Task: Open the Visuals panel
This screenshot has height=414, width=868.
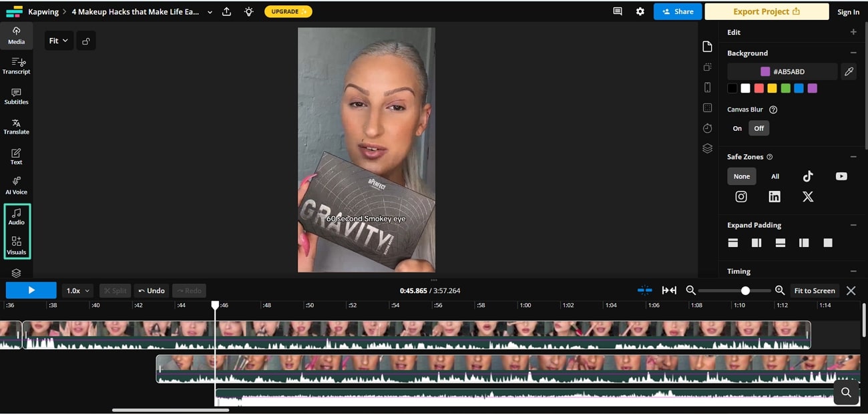Action: click(x=16, y=246)
